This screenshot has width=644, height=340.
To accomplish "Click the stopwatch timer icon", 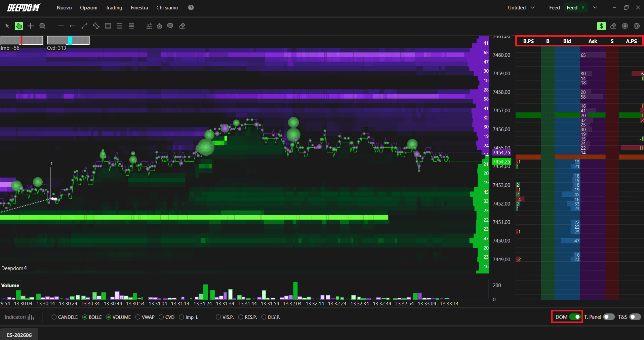I will [160, 26].
